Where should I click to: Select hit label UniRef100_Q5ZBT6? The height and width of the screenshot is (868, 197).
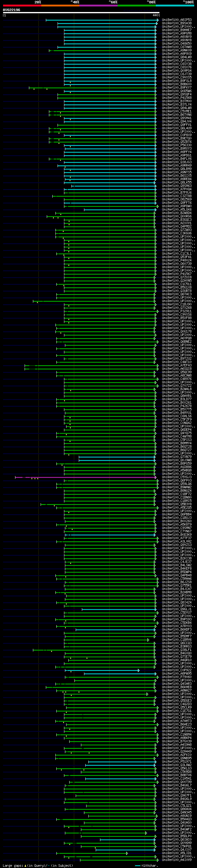click(177, 142)
